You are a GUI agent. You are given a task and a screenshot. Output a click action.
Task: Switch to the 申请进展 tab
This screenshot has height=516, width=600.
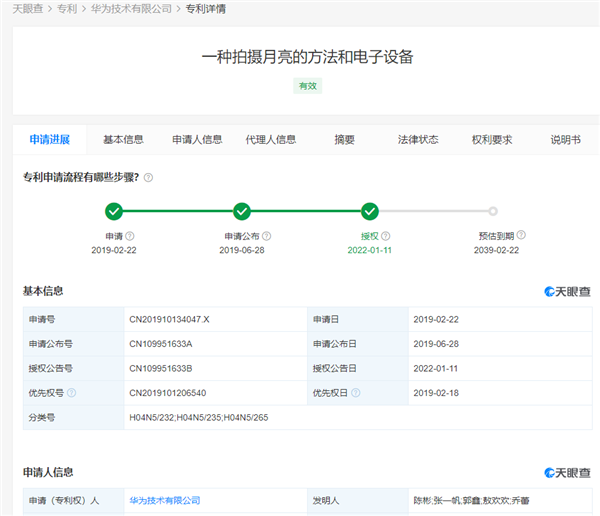click(50, 140)
